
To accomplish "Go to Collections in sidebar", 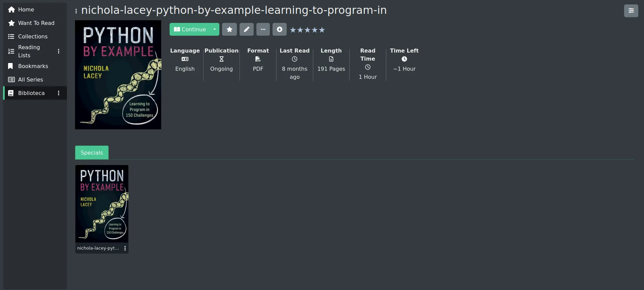I will coord(33,36).
